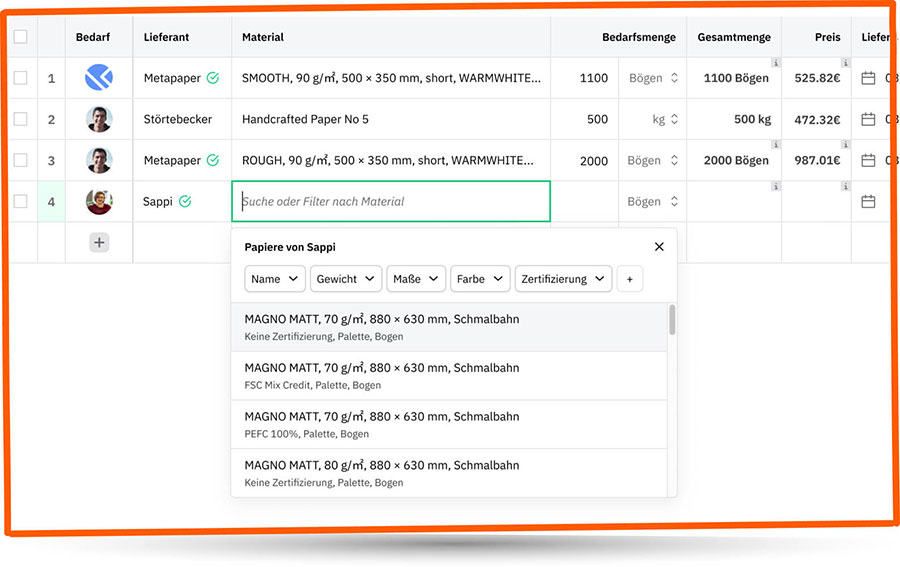Focus the Suche oder Filter nach Material field
This screenshot has height=567, width=900.
[x=391, y=201]
